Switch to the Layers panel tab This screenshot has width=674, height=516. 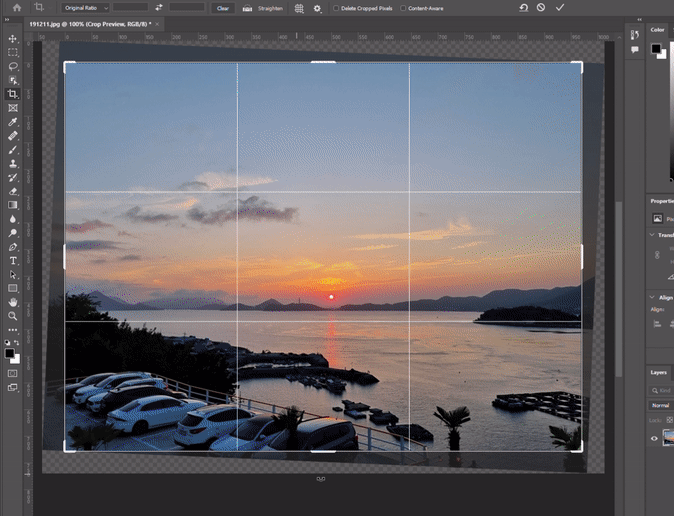coord(659,372)
